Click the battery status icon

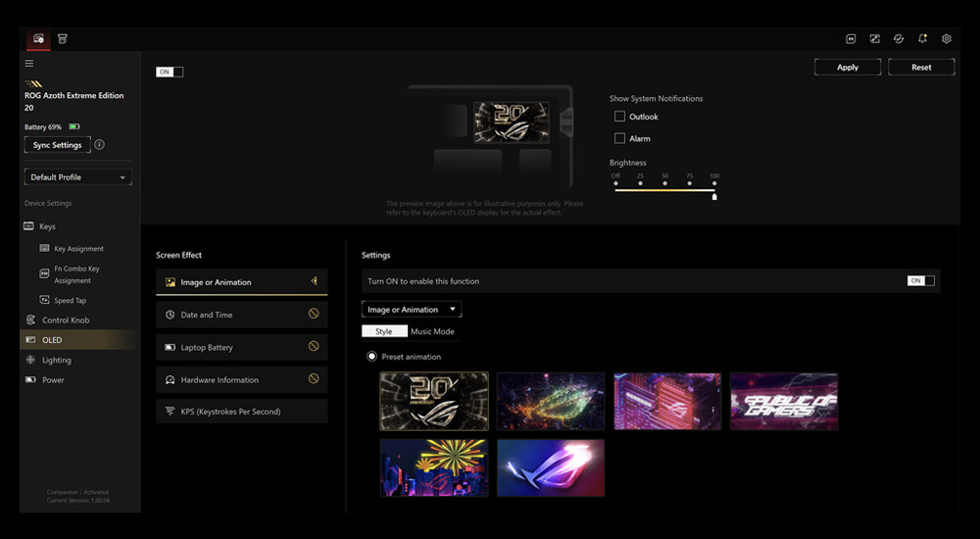(74, 127)
